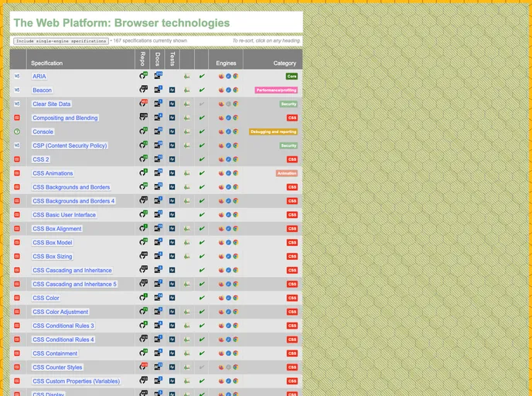Sort by the Category column heading
The height and width of the screenshot is (396, 532).
(x=285, y=63)
